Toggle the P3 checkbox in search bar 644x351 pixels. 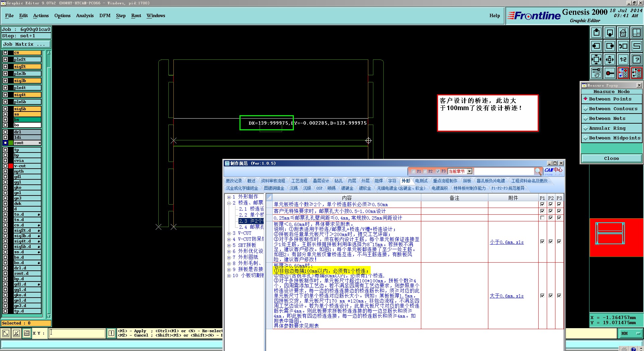point(438,171)
